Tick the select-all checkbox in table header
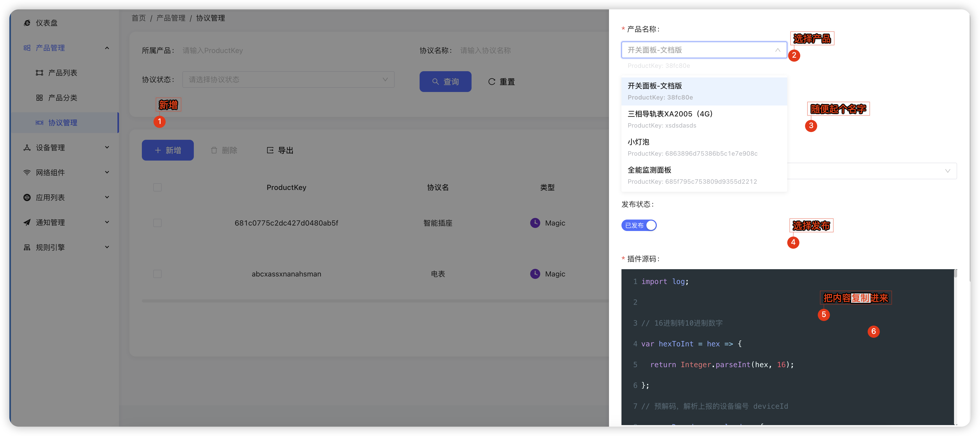980x436 pixels. click(157, 187)
